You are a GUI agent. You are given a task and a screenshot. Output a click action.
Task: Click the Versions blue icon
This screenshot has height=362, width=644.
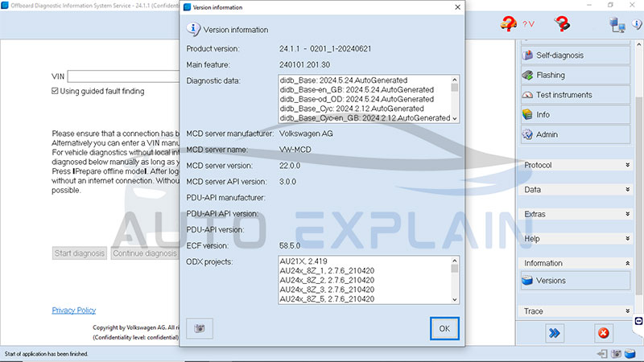click(x=527, y=281)
